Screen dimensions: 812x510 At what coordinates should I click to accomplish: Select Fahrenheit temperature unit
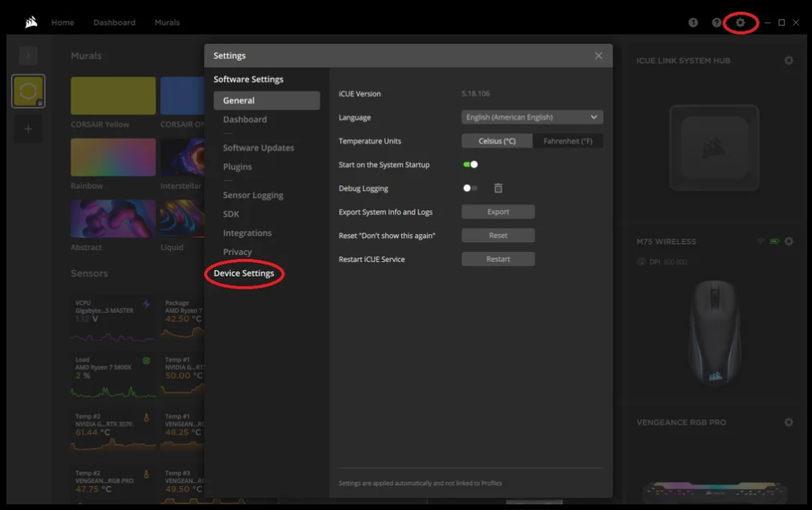(568, 141)
